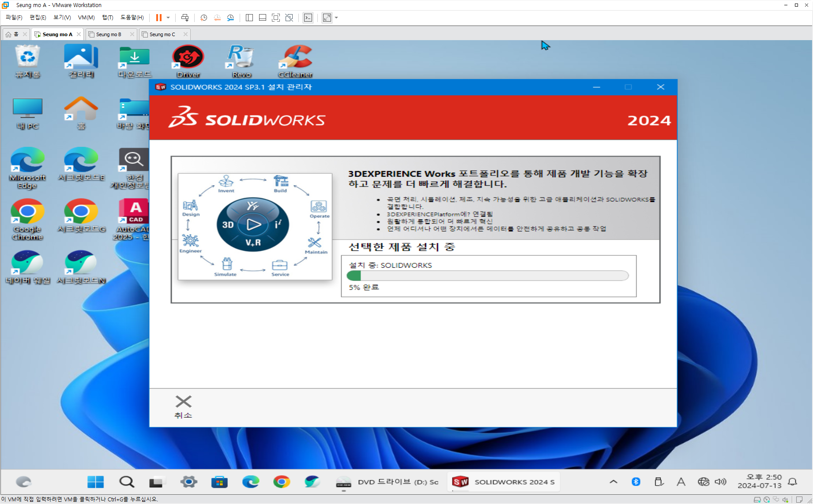Click the Bluetooth tray icon

[636, 482]
